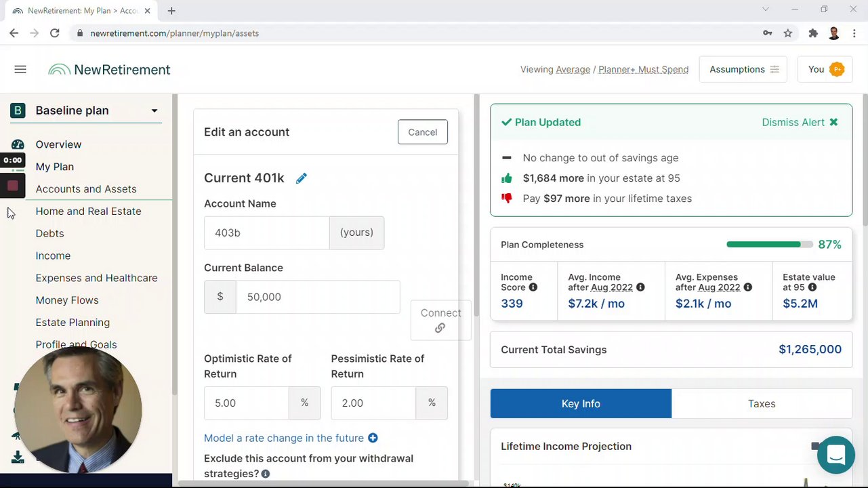Click the Overview dashboard icon in sidebar

click(x=18, y=144)
